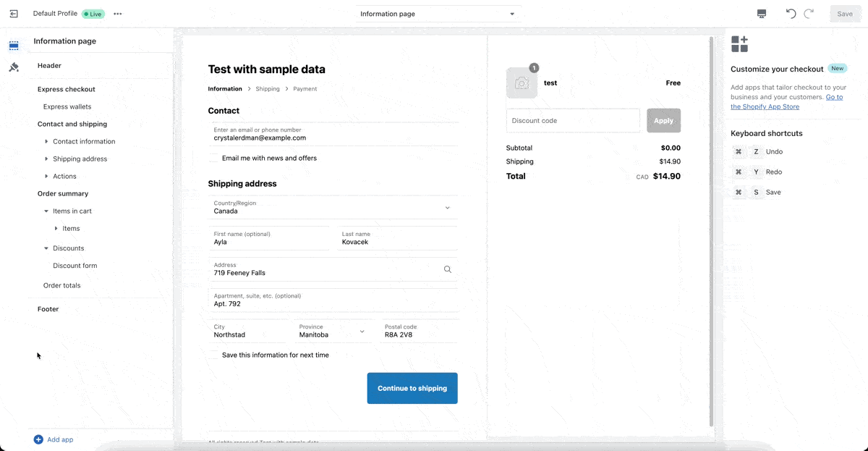Viewport: 868px width, 451px height.
Task: Expand Items tree item
Action: (x=56, y=228)
